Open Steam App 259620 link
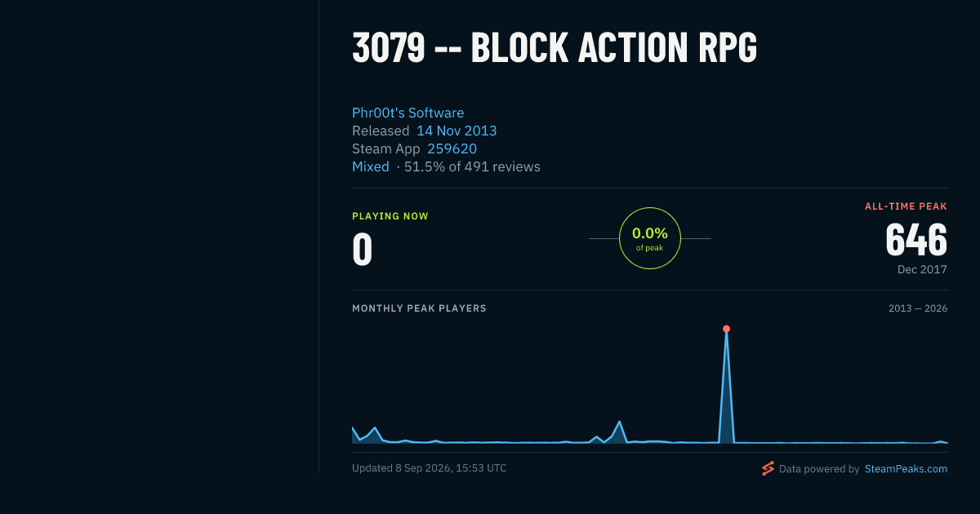This screenshot has height=514, width=980. (x=452, y=148)
